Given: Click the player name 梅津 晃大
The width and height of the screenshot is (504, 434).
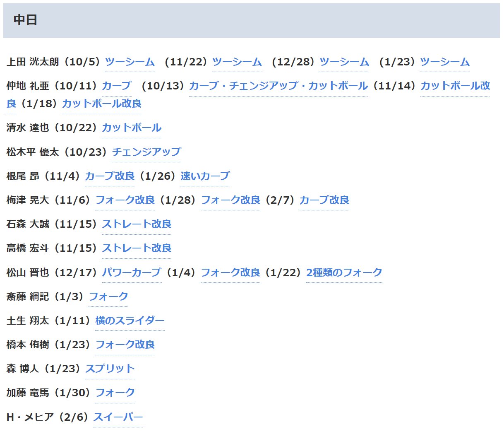Looking at the screenshot, I should tap(28, 200).
